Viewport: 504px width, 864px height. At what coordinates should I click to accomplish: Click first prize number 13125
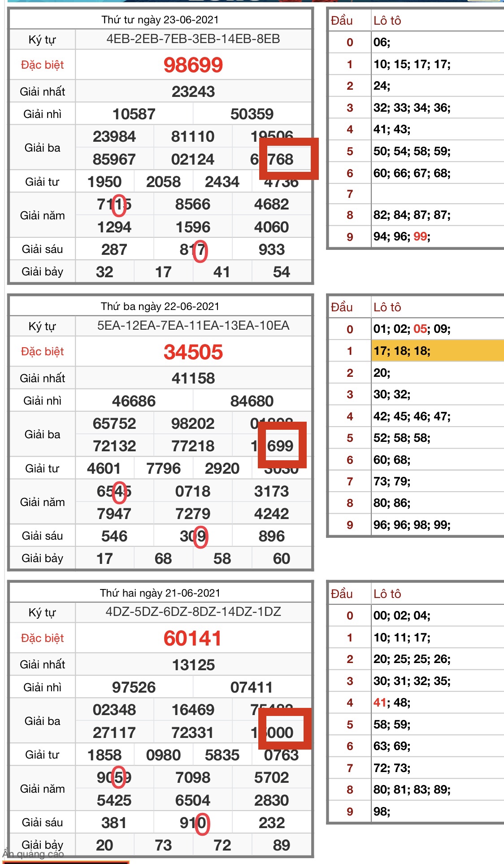[x=193, y=665]
